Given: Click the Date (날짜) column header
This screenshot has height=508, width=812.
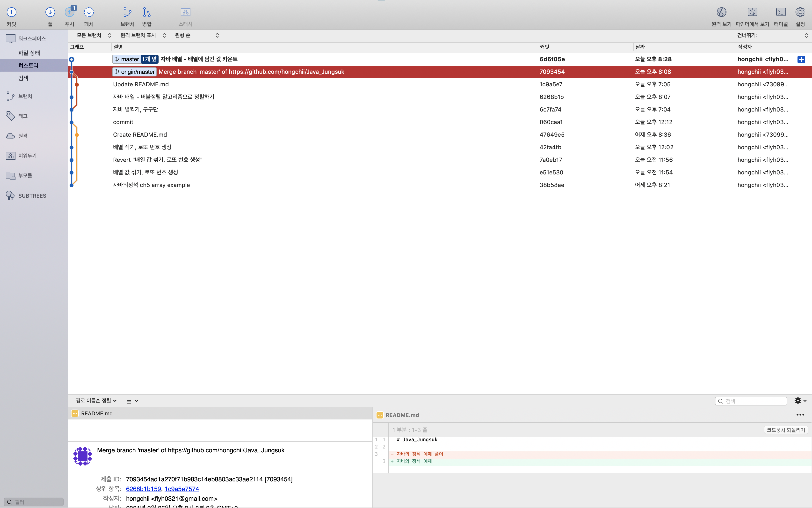Looking at the screenshot, I should tap(684, 47).
